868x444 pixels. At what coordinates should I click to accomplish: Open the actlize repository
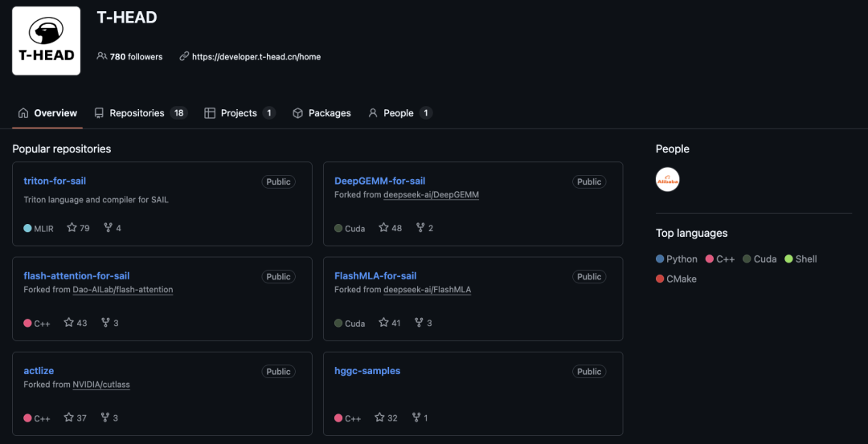(x=39, y=371)
